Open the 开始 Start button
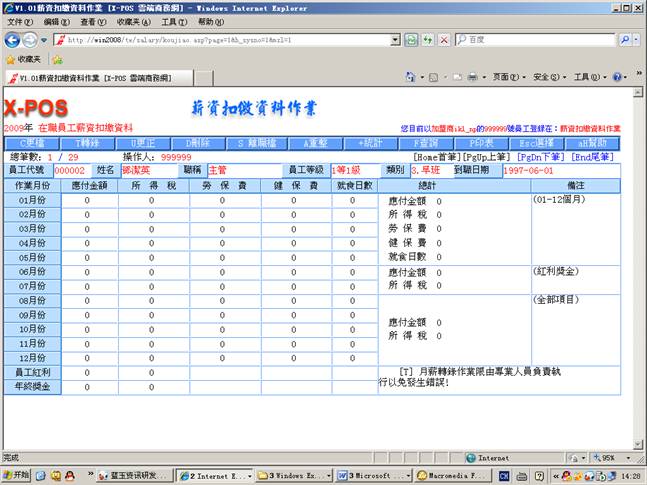 coord(17,475)
